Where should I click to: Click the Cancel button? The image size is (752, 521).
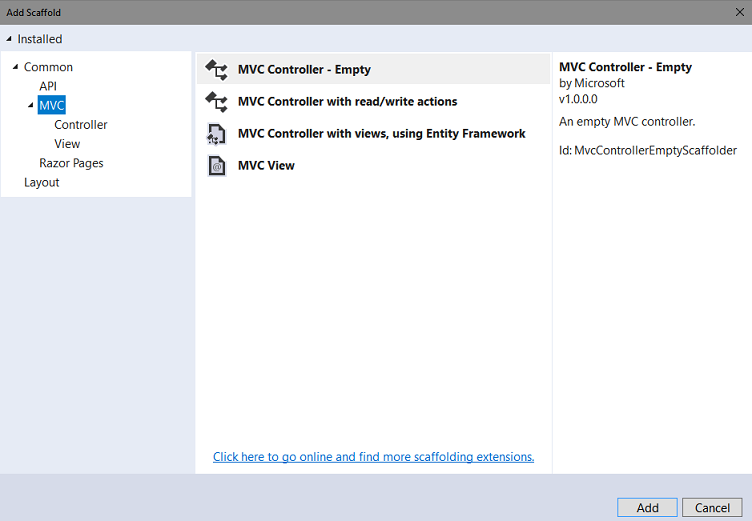pos(712,508)
